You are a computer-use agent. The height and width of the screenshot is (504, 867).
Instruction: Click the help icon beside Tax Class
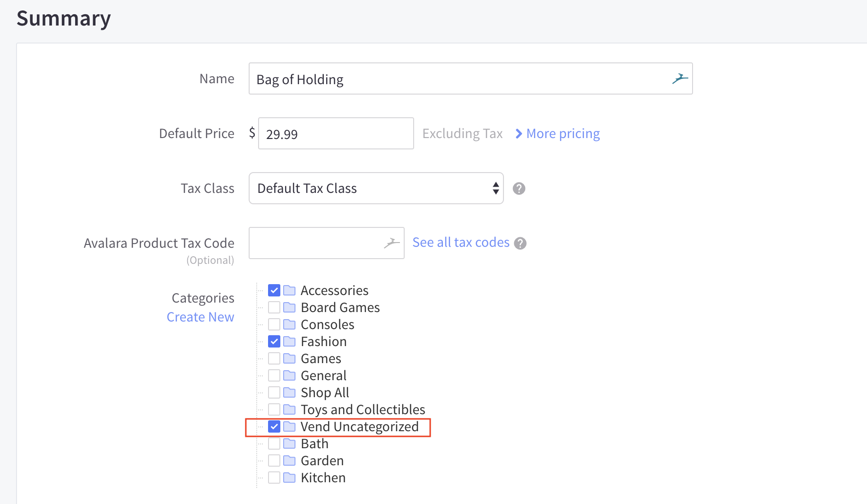519,189
